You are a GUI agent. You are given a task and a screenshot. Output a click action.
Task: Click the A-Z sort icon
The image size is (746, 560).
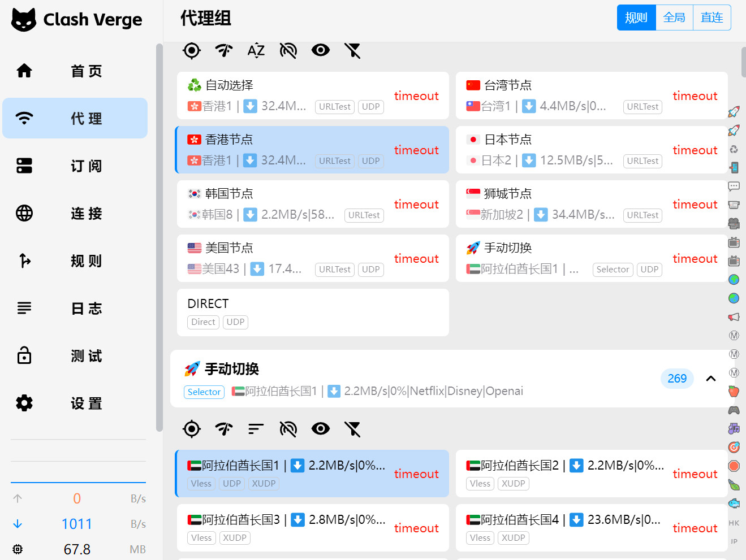256,51
